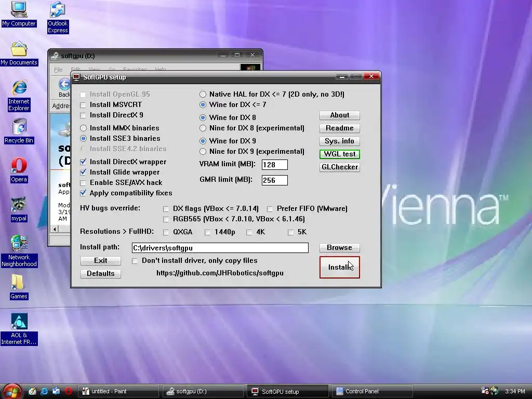The image size is (532, 399).
Task: Open the Readme button
Action: (x=340, y=128)
